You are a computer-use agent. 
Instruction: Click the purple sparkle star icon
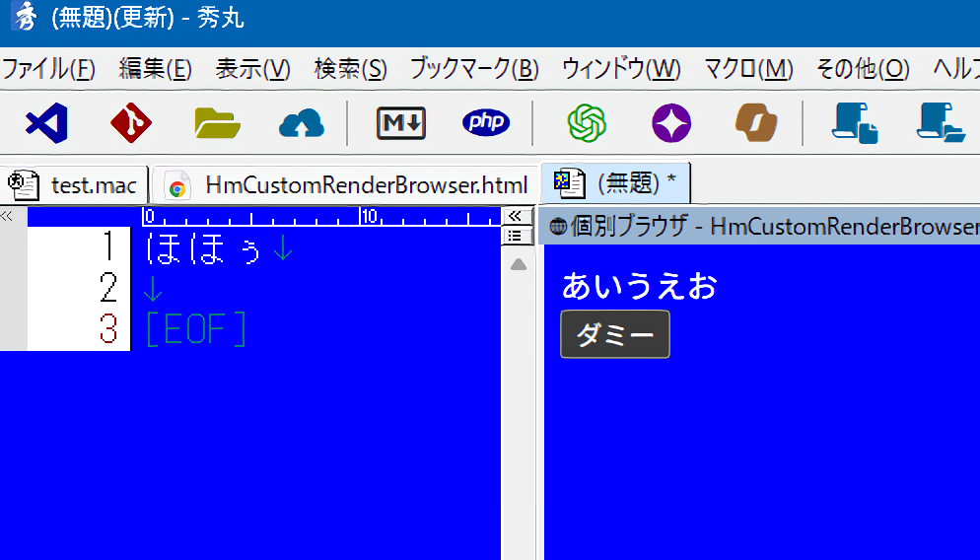tap(671, 123)
